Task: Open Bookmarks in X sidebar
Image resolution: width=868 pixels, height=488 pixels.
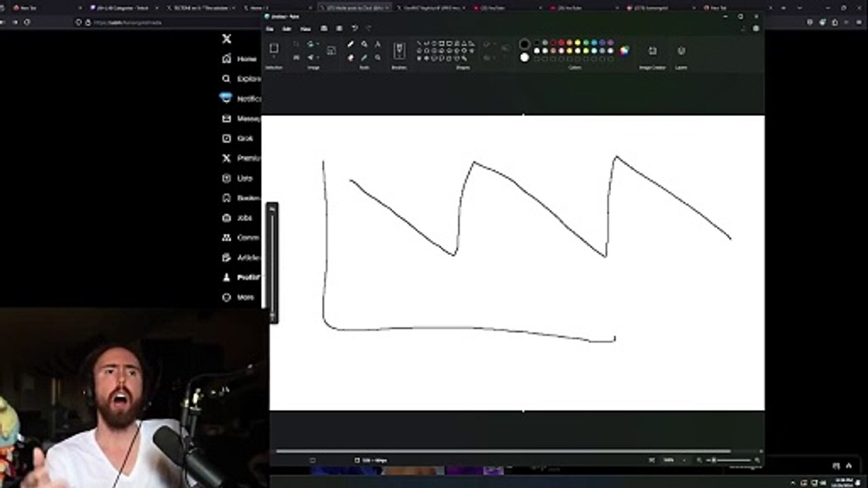Action: 241,198
